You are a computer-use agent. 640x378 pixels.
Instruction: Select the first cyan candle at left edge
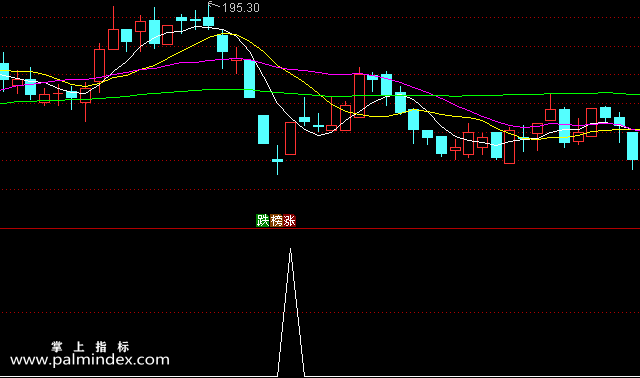pos(4,71)
